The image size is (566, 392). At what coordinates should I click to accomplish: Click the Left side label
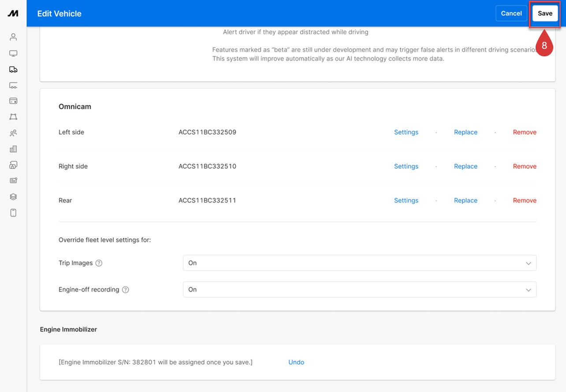click(71, 132)
